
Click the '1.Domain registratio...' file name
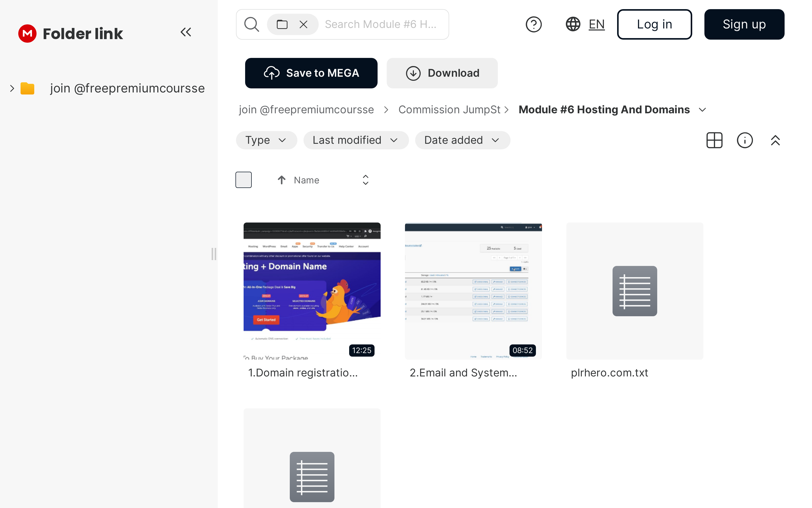point(303,373)
